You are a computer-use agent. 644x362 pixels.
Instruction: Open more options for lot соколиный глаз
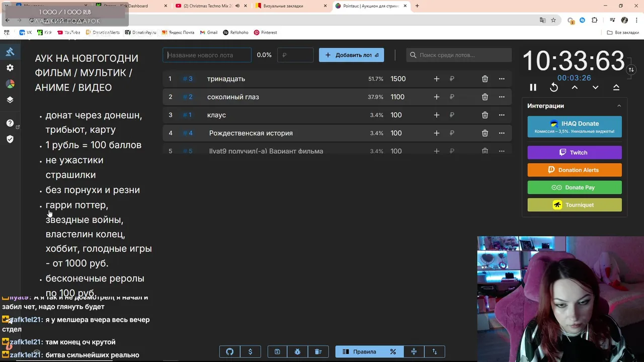pyautogui.click(x=502, y=97)
